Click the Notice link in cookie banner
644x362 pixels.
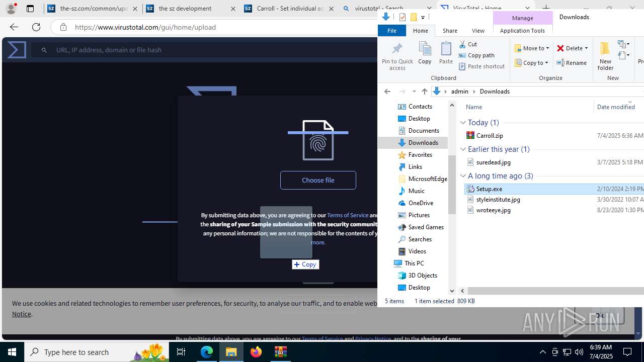[x=22, y=314]
